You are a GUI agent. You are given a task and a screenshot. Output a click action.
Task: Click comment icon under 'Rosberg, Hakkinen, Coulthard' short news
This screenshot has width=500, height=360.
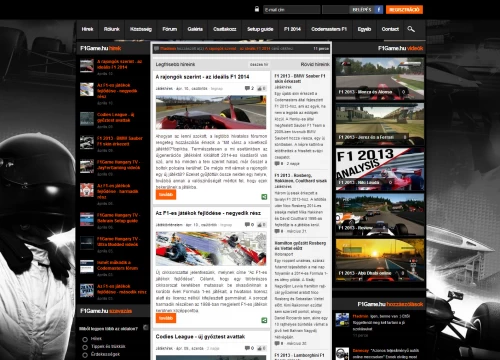pyautogui.click(x=277, y=231)
